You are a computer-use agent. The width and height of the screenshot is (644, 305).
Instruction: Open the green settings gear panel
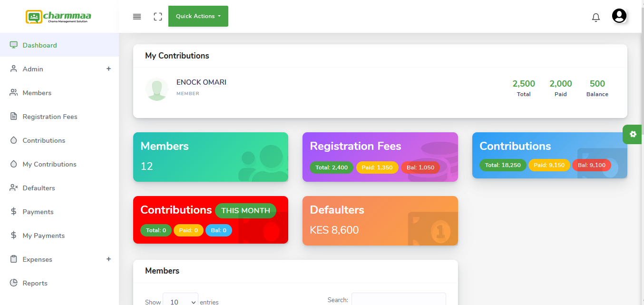click(x=633, y=134)
